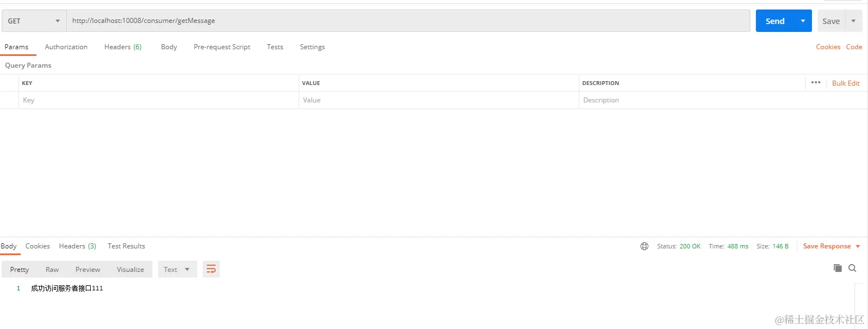Open the Save Response dropdown
This screenshot has height=329, width=868.
point(832,246)
